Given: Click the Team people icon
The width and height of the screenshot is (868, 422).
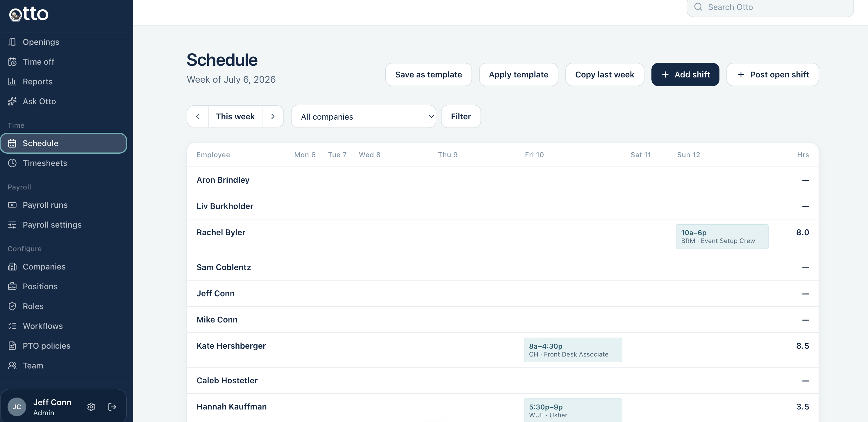Looking at the screenshot, I should click(x=12, y=365).
